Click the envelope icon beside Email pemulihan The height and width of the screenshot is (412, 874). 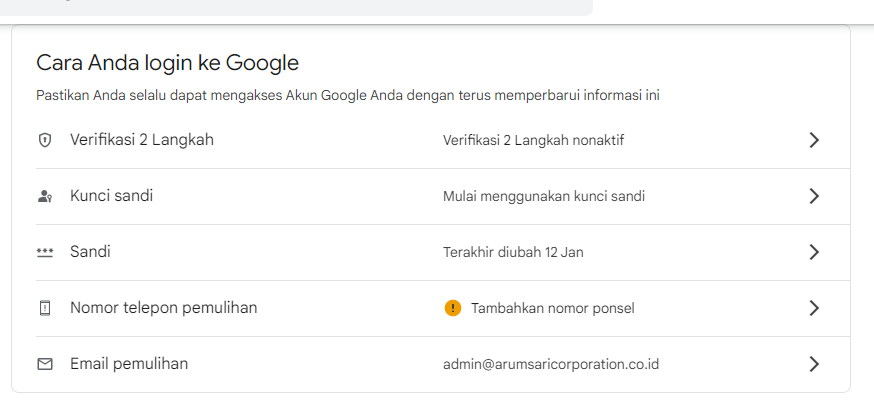pyautogui.click(x=44, y=365)
